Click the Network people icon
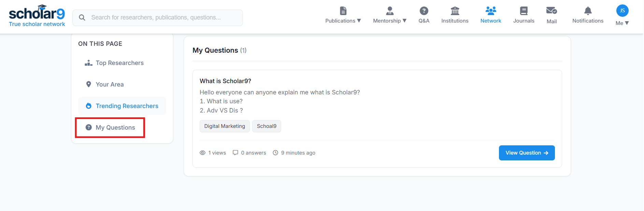 point(491,11)
